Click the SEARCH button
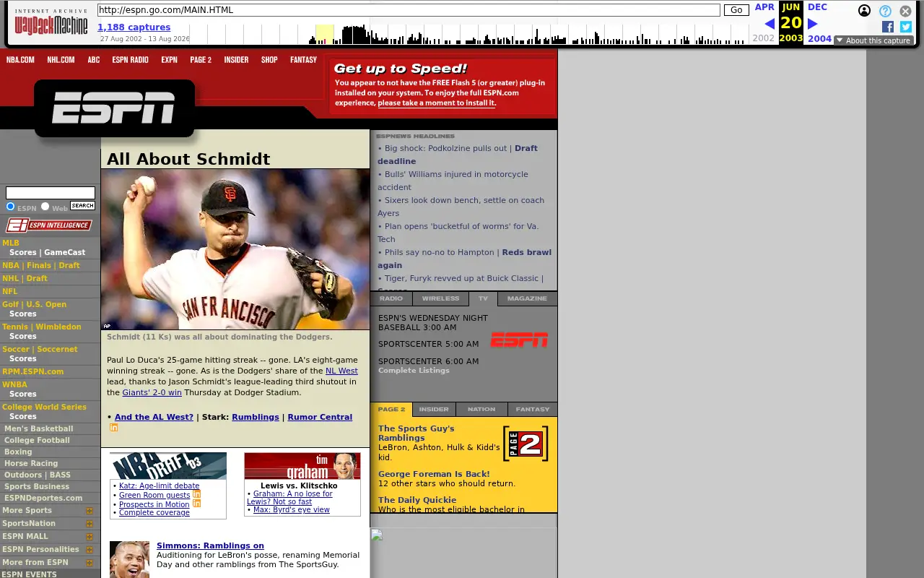Screen dimensions: 924x578 (82, 206)
